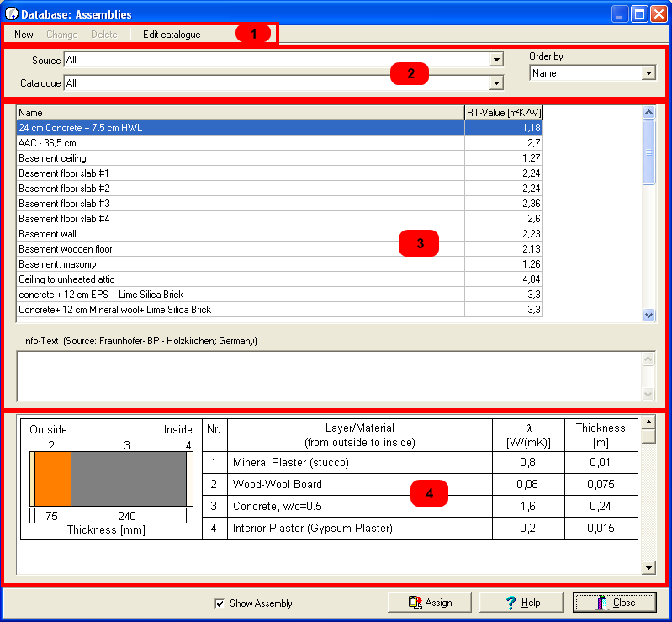672x622 pixels.
Task: Open the Edit catalogue menu
Action: click(x=172, y=35)
